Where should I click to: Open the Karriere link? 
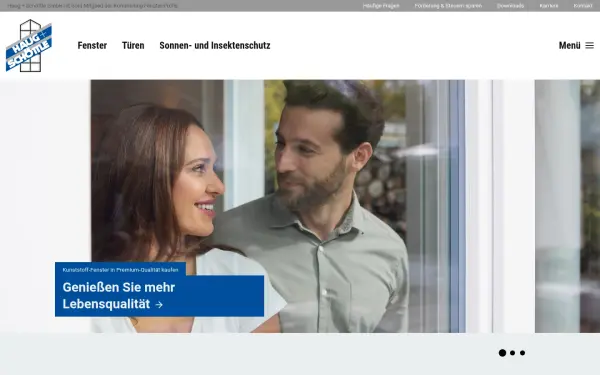click(549, 6)
